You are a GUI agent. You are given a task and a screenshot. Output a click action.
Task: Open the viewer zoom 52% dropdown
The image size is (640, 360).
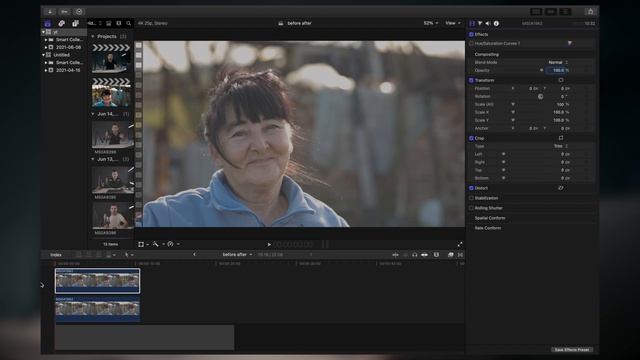[x=431, y=23]
